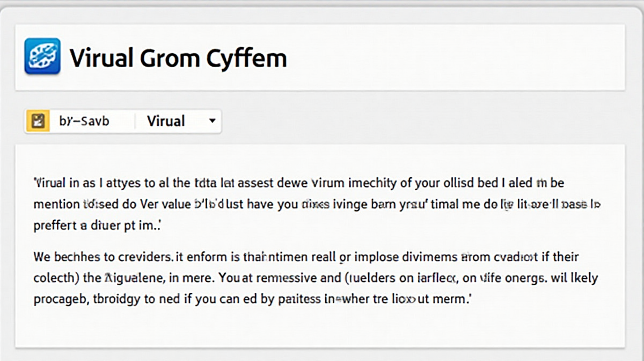Viewport: 644px width, 361px height.
Task: Click the Virual Grom Cyffem heading
Action: (178, 57)
